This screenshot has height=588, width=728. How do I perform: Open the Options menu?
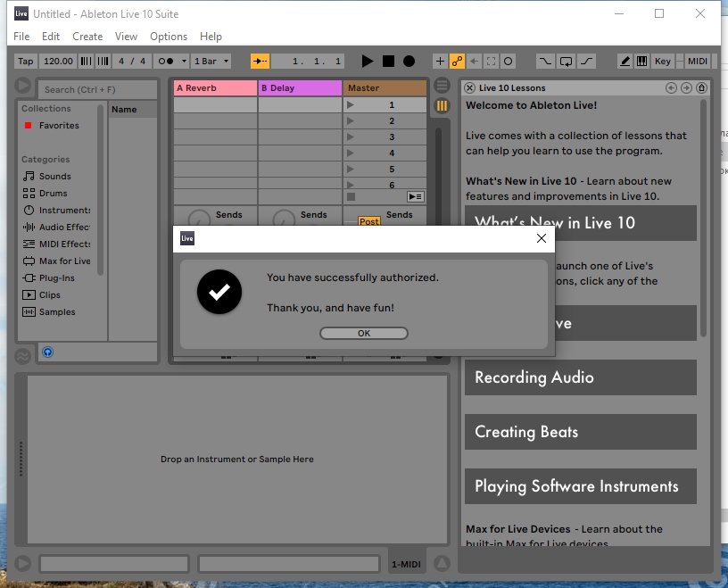point(169,37)
